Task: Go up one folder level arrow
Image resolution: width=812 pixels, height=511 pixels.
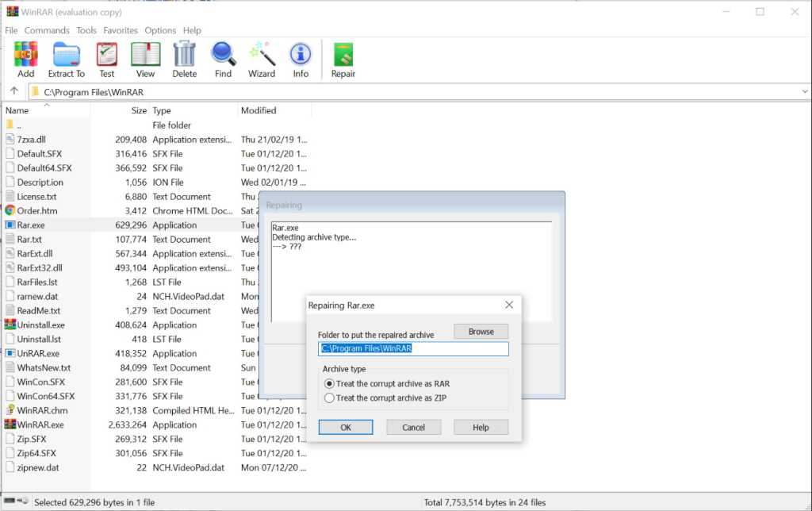Action: pyautogui.click(x=14, y=90)
